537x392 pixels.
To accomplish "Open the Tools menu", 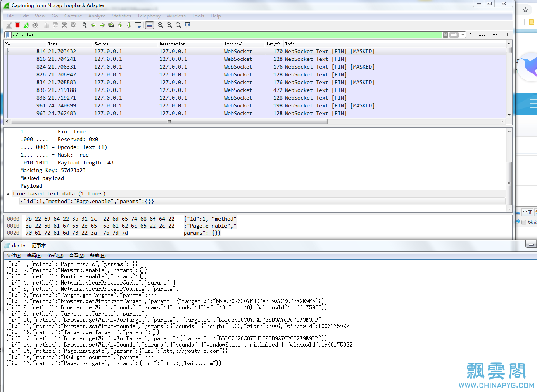I will click(198, 16).
